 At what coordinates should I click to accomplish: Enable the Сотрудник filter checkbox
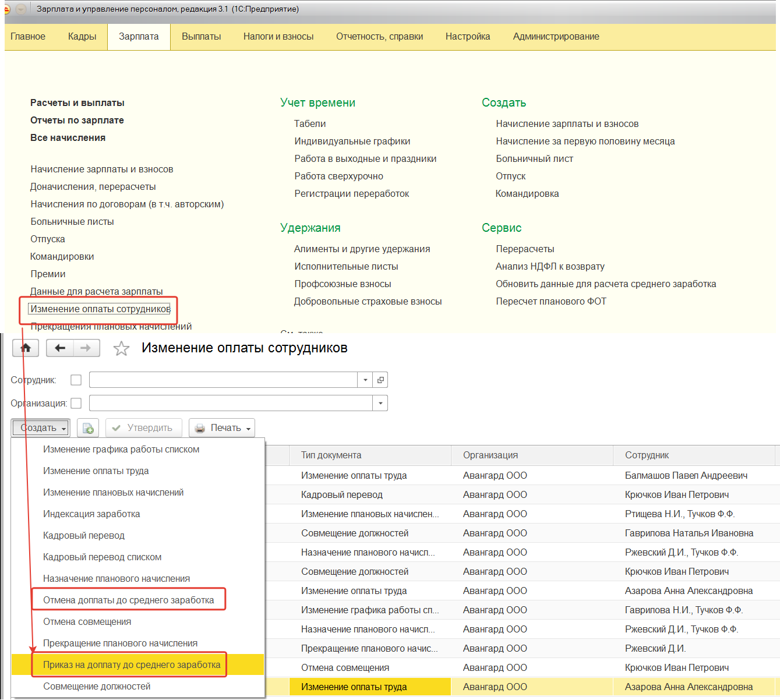(76, 380)
